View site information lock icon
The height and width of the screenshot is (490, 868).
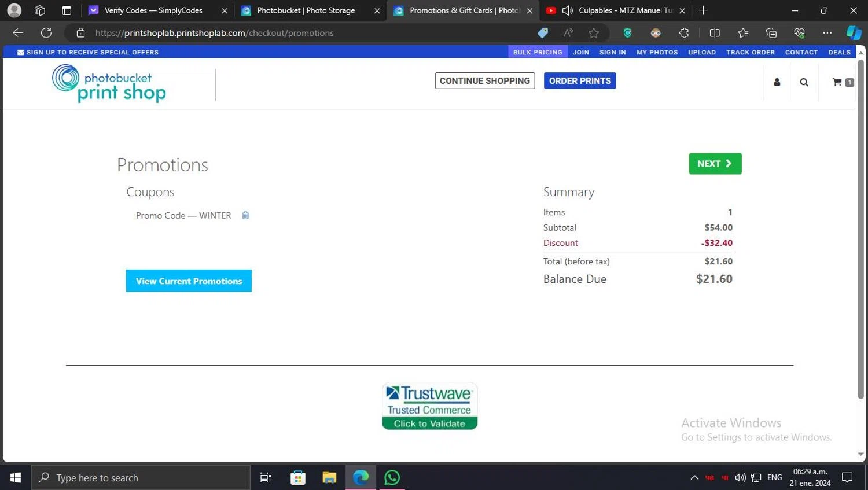pyautogui.click(x=80, y=33)
